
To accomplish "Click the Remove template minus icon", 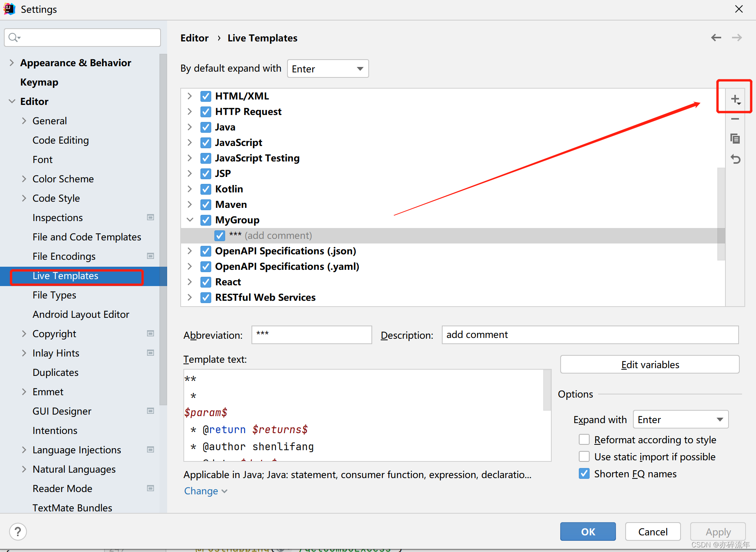I will 735,119.
